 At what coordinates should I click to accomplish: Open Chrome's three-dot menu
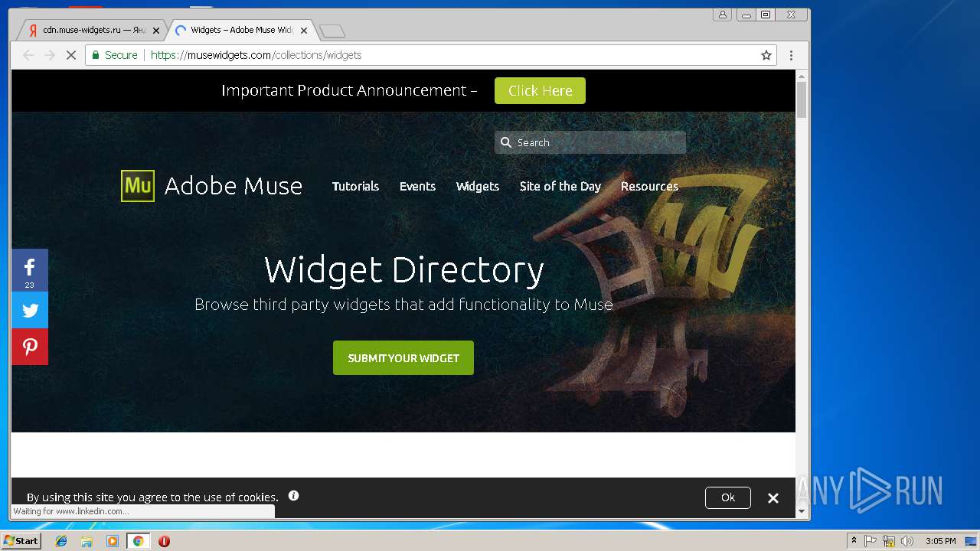pos(791,55)
